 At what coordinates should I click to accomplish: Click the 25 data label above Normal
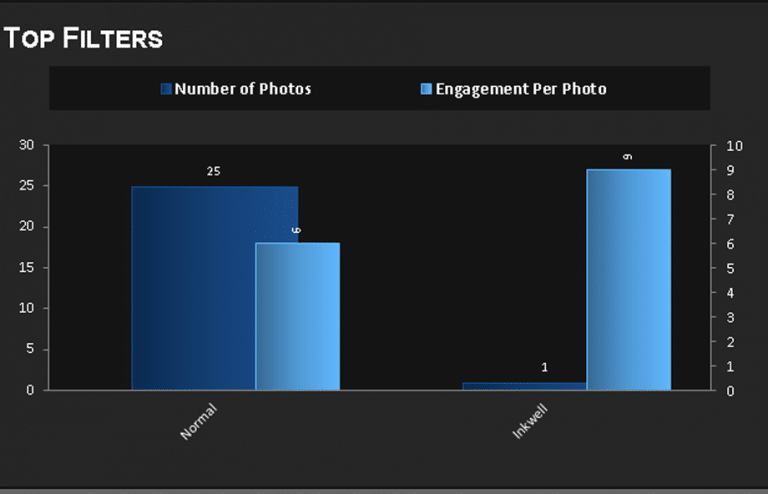(x=214, y=171)
